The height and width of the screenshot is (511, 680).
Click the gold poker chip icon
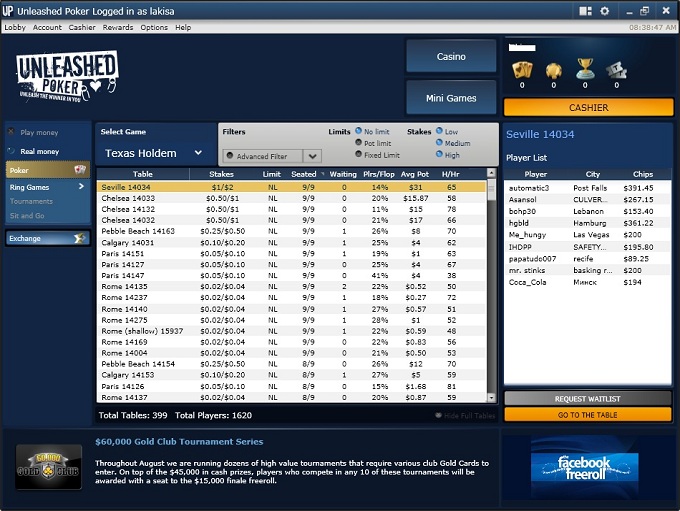(553, 70)
